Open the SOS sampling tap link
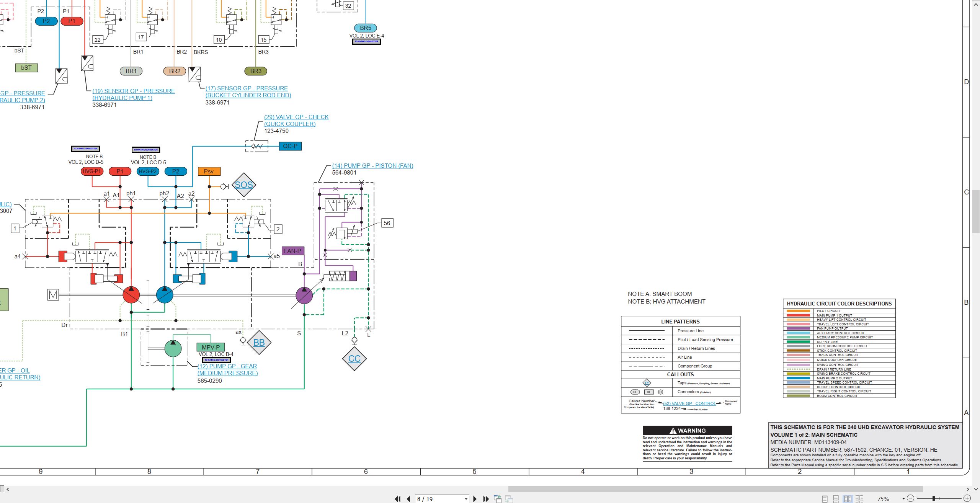Screen dimensions: 980x503 point(244,185)
